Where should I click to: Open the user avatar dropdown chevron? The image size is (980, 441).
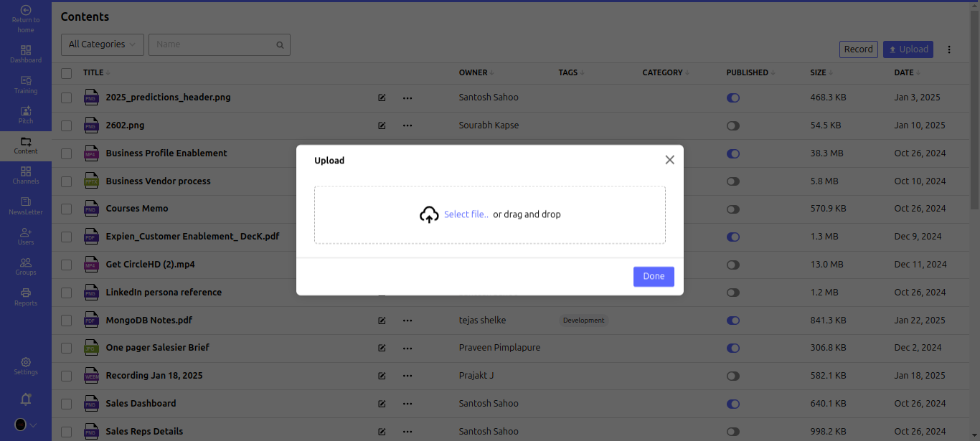tap(33, 425)
